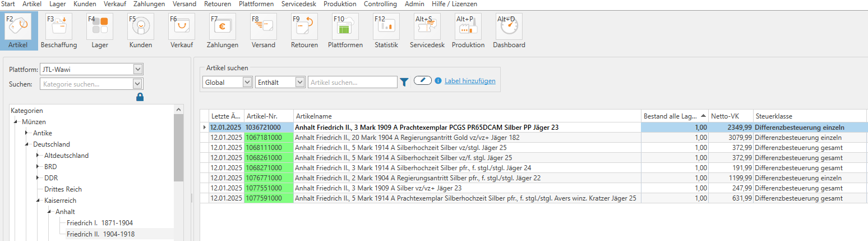Viewport: 868px width, 241px height.
Task: Click the Artikel suchen input field
Action: click(353, 82)
